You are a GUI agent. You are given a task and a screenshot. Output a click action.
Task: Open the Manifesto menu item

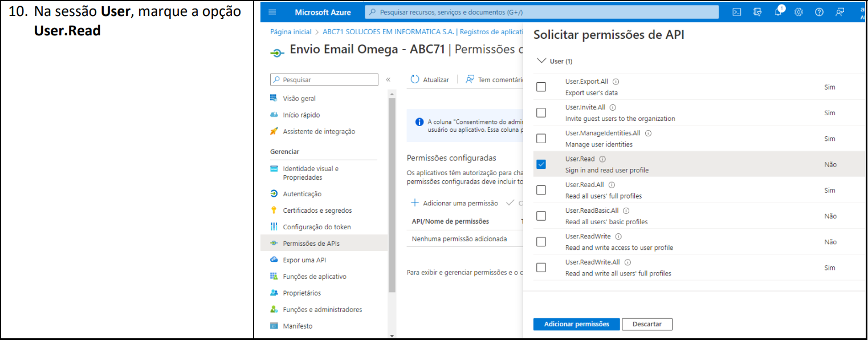click(x=298, y=326)
